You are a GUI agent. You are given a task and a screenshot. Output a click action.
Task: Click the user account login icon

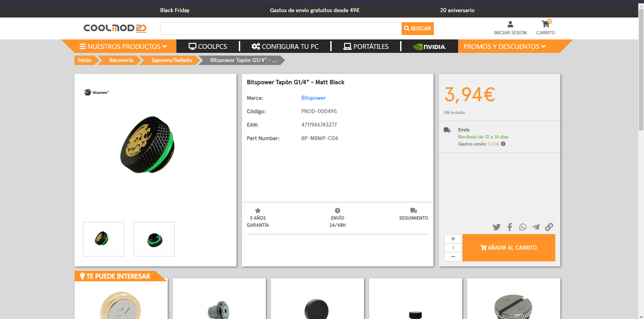pyautogui.click(x=510, y=25)
